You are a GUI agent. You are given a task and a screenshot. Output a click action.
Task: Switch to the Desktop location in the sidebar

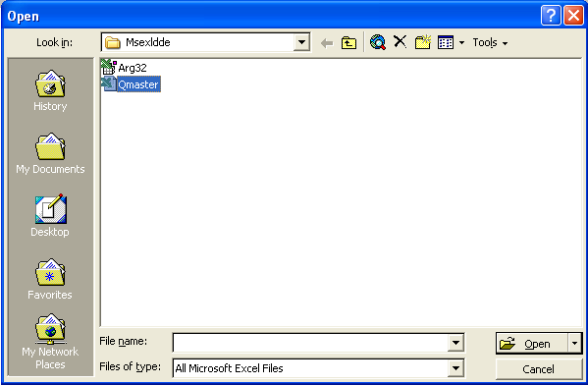pyautogui.click(x=50, y=216)
